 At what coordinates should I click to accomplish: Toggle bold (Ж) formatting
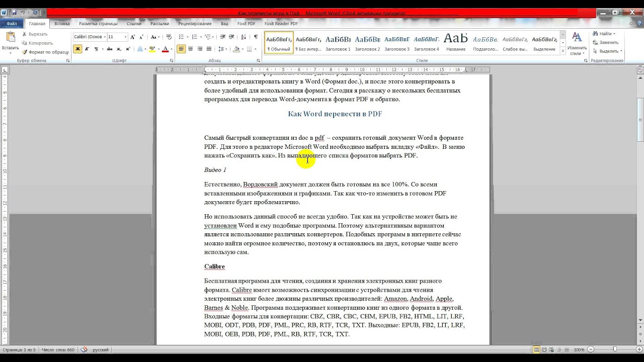[77, 49]
